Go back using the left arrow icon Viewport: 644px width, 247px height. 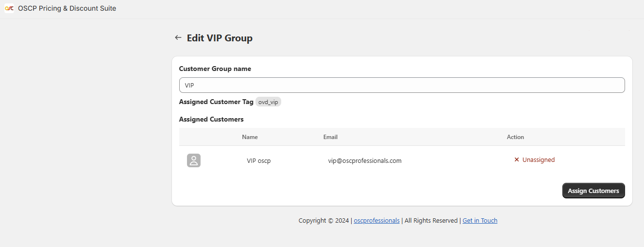178,37
